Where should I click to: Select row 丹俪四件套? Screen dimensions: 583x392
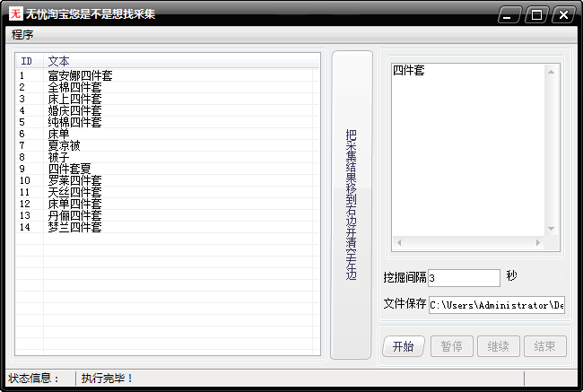[168, 215]
